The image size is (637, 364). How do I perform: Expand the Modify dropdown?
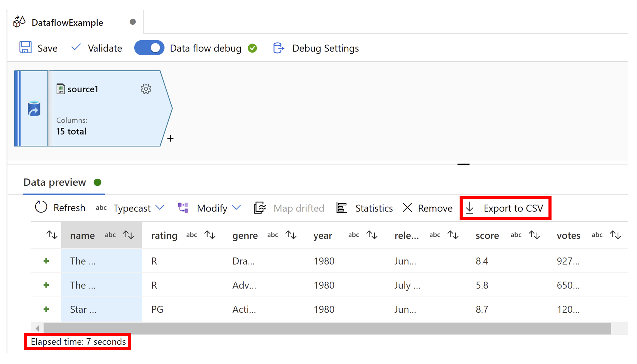tap(236, 208)
